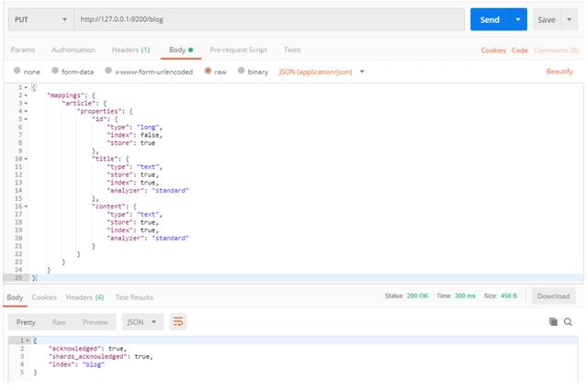Click the "shards_acknowledged" key in response
The image size is (588, 390).
[x=88, y=357]
